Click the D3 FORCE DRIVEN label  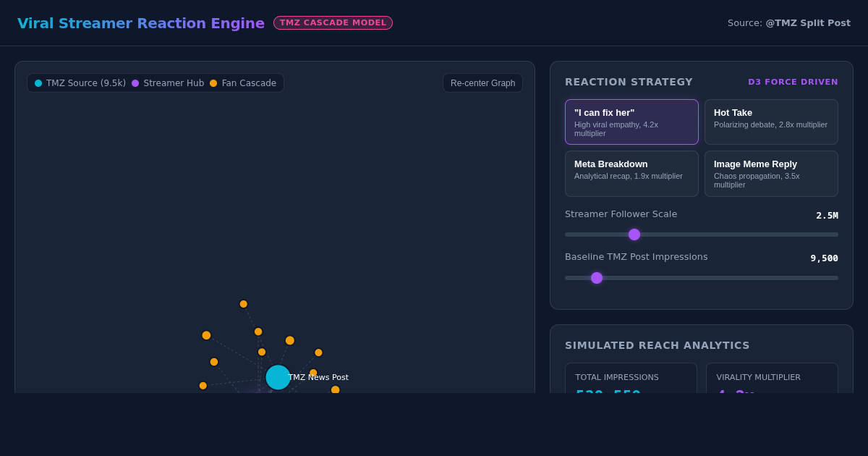click(x=793, y=82)
